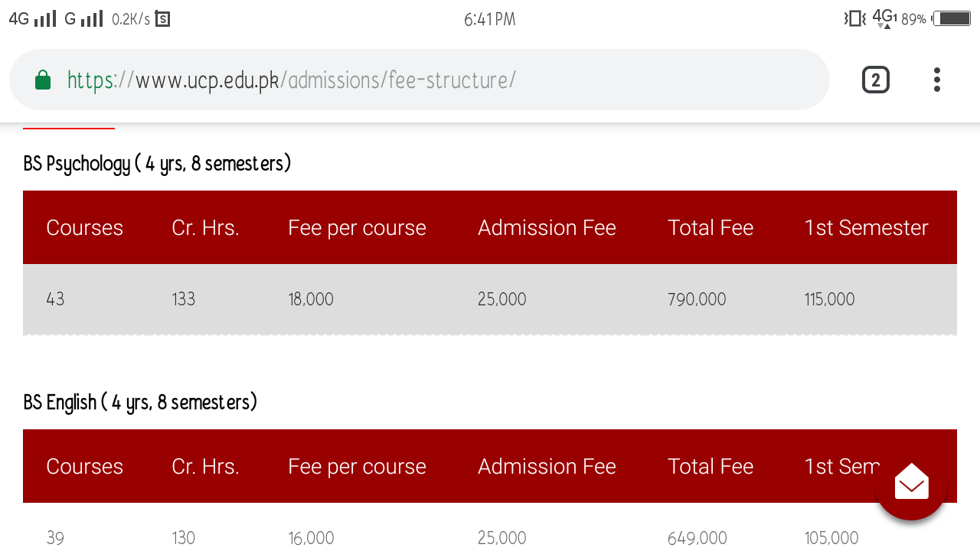The image size is (980, 551).
Task: Tap the 6:41 PM clock in status bar
Action: pyautogui.click(x=490, y=19)
